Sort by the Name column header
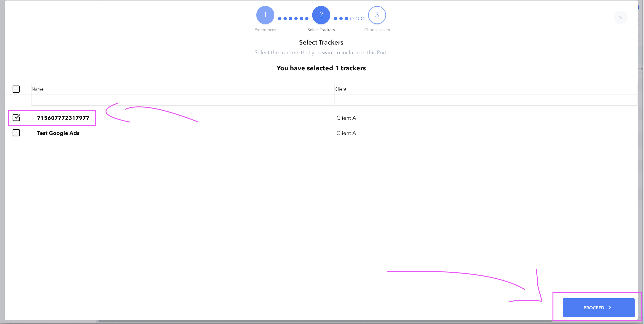Image resolution: width=644 pixels, height=324 pixels. 37,89
